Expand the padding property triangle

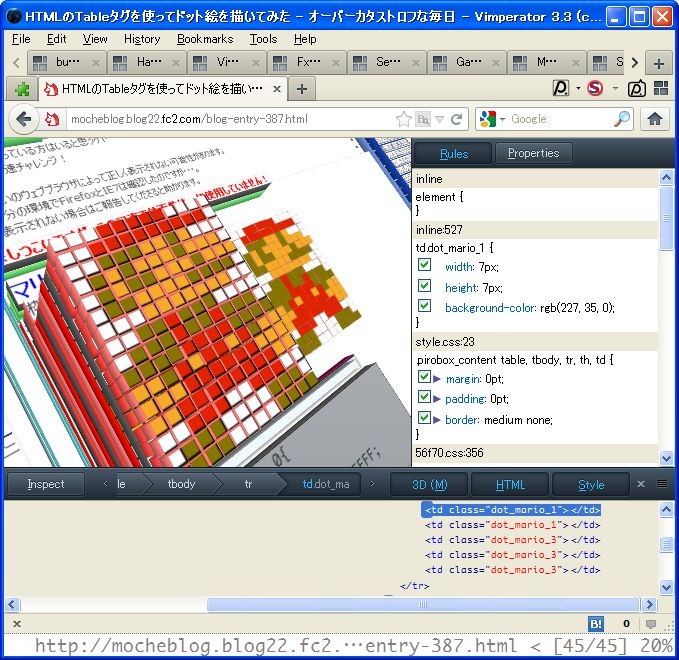click(x=437, y=399)
